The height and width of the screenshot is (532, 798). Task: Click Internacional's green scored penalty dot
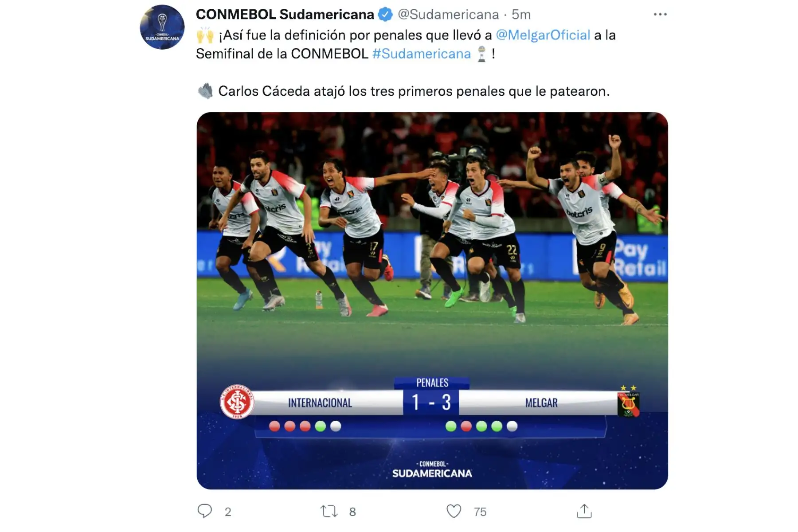click(321, 426)
